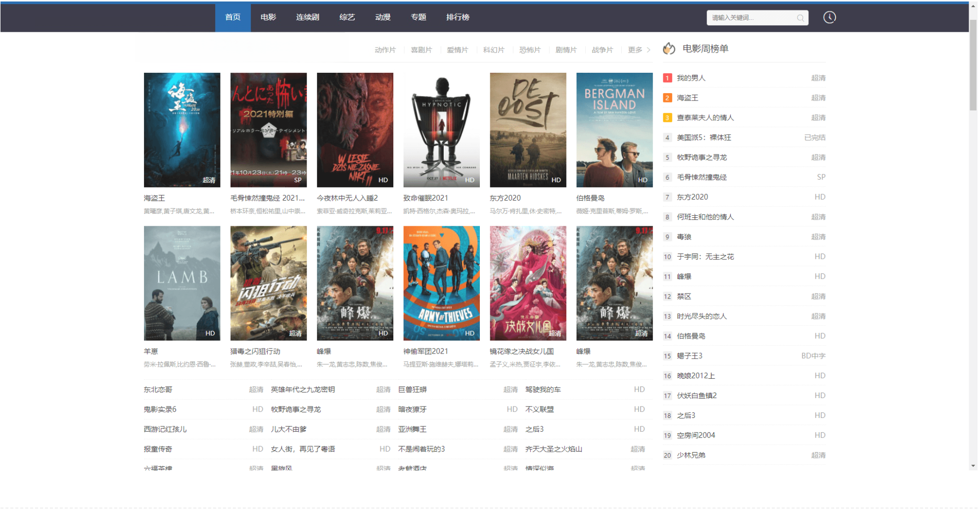This screenshot has height=512, width=980.
Task: Open 鬼影实录6 list entry
Action: tap(160, 410)
